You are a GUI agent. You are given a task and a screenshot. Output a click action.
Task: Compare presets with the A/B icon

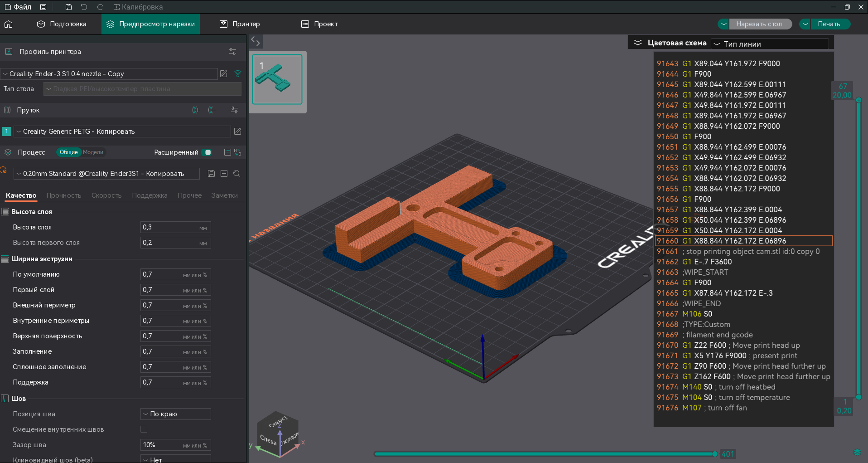click(238, 152)
